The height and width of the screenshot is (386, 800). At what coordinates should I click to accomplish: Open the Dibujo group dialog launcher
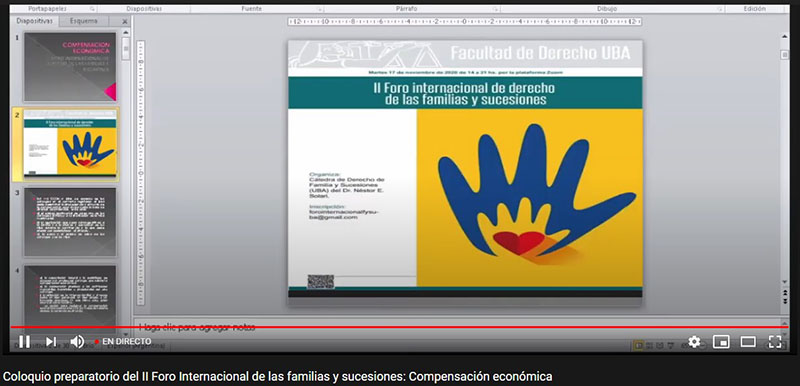point(719,9)
